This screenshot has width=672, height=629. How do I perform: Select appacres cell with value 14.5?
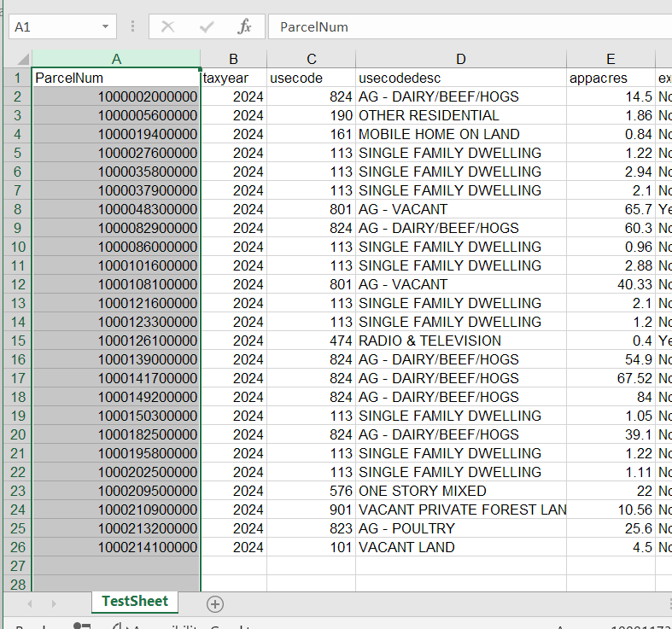(611, 96)
